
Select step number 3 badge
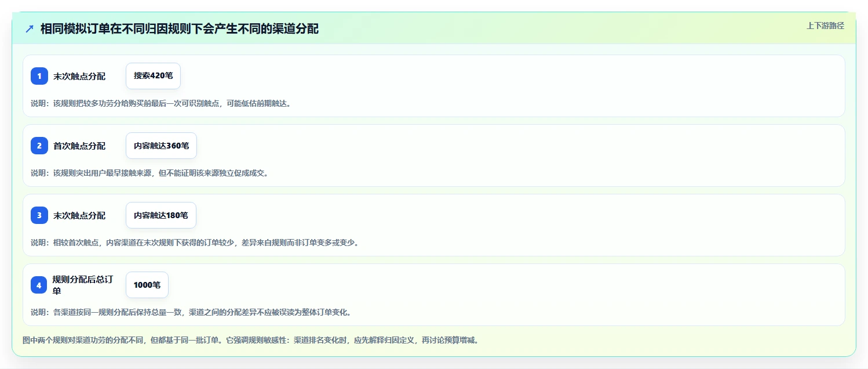39,215
